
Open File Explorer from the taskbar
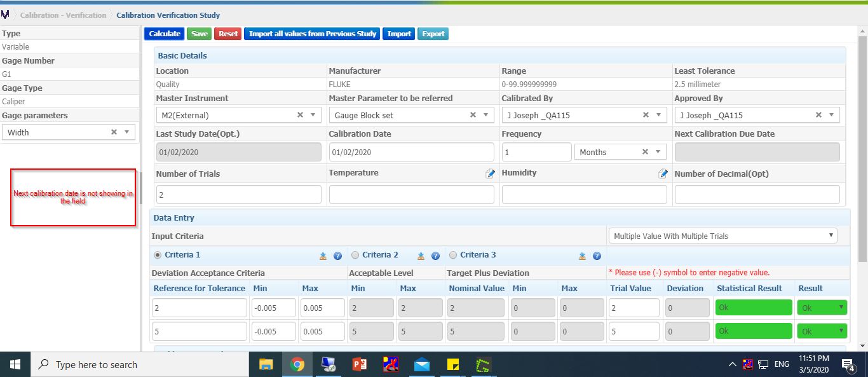[x=266, y=364]
